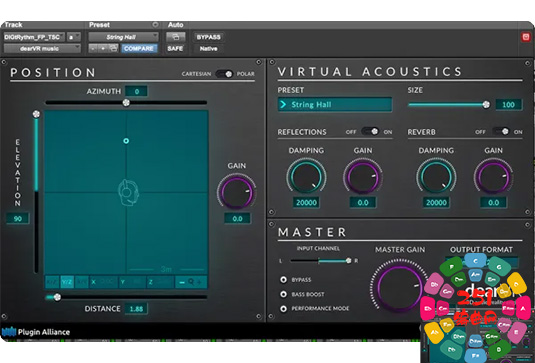
Task: Open the insert slot 'a' dropdown
Action: click(x=74, y=37)
